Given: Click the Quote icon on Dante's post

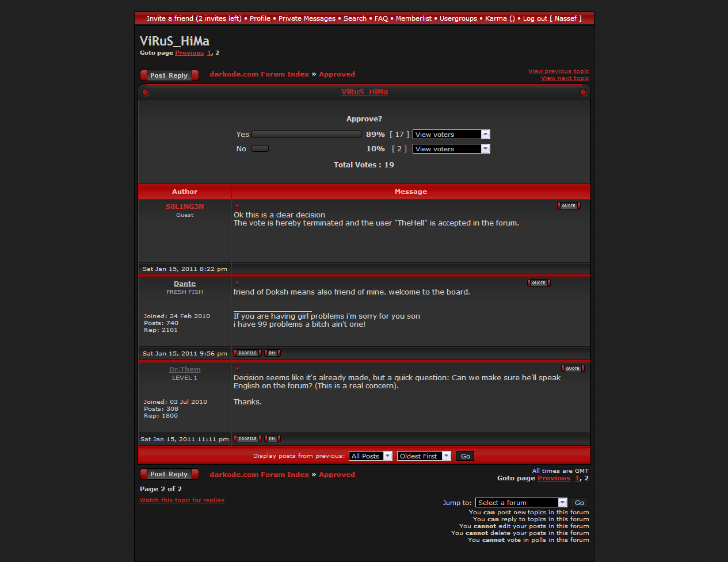Looking at the screenshot, I should tap(539, 283).
